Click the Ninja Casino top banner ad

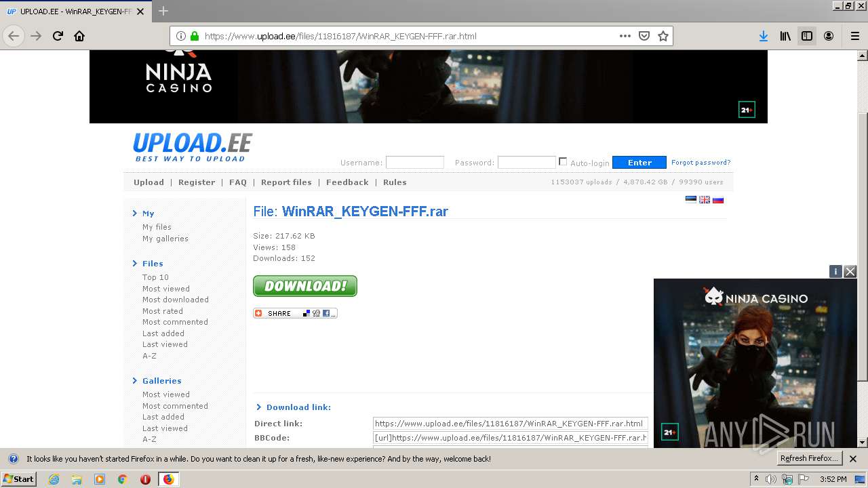coord(429,87)
